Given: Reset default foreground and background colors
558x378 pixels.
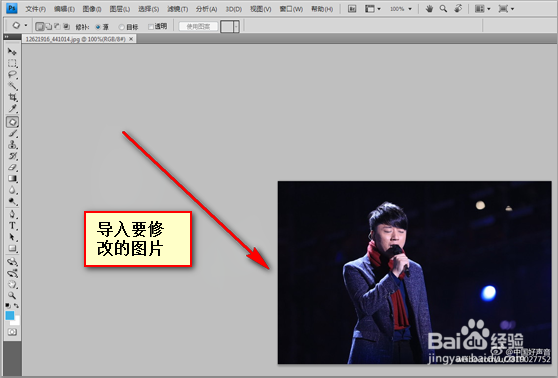Looking at the screenshot, I should click(x=8, y=305).
